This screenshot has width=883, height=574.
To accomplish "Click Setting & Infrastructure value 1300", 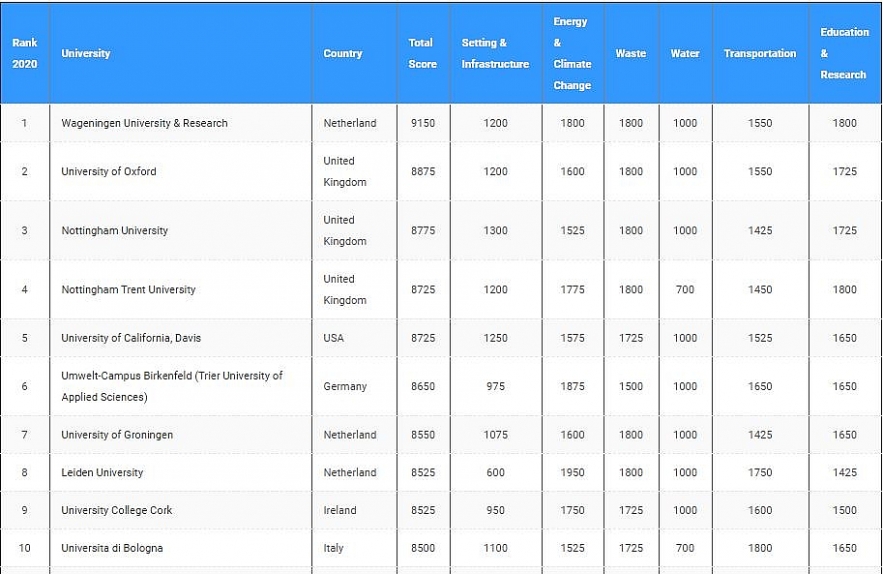I will click(x=496, y=230).
